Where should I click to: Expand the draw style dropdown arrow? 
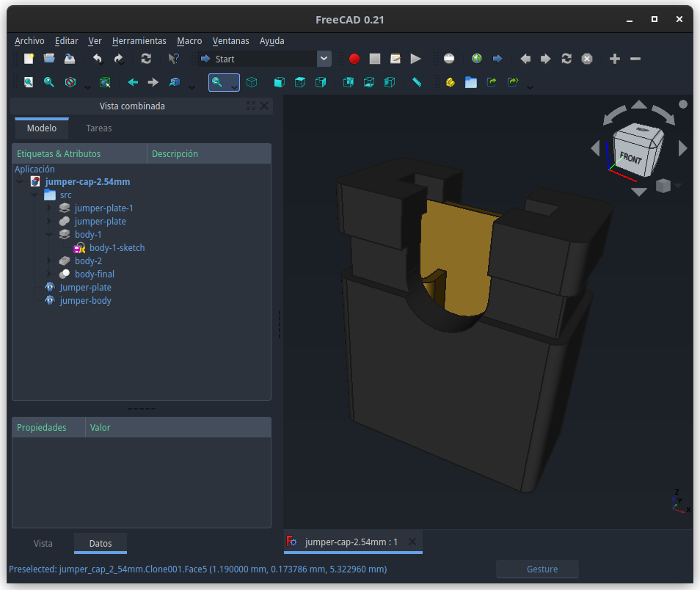[x=87, y=87]
